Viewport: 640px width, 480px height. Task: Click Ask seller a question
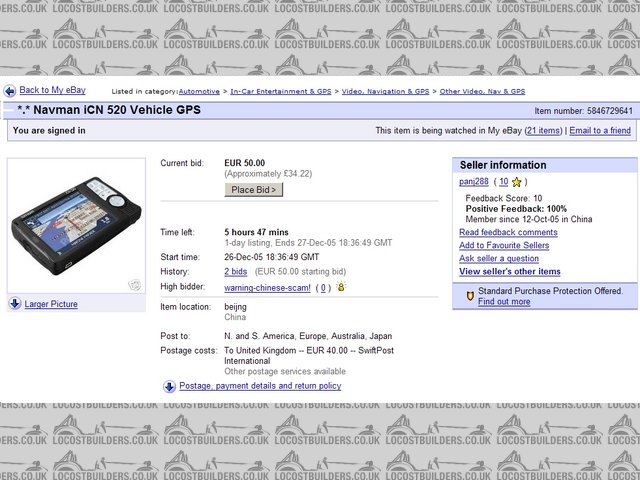click(x=499, y=258)
